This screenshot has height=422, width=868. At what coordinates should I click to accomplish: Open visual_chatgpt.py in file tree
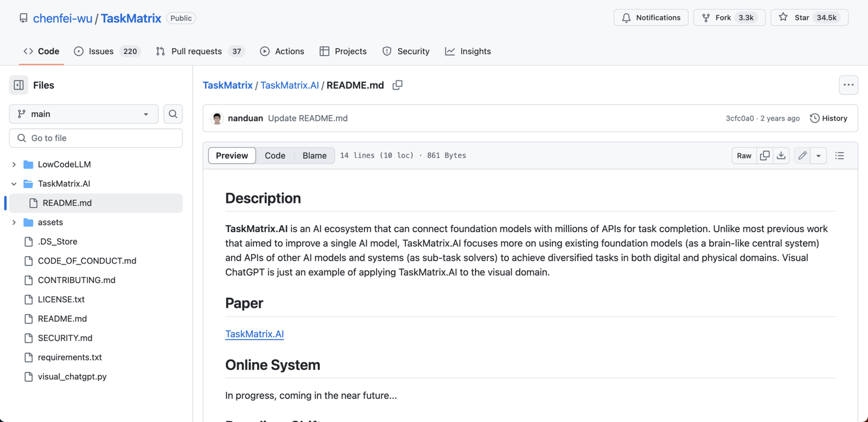tap(72, 376)
